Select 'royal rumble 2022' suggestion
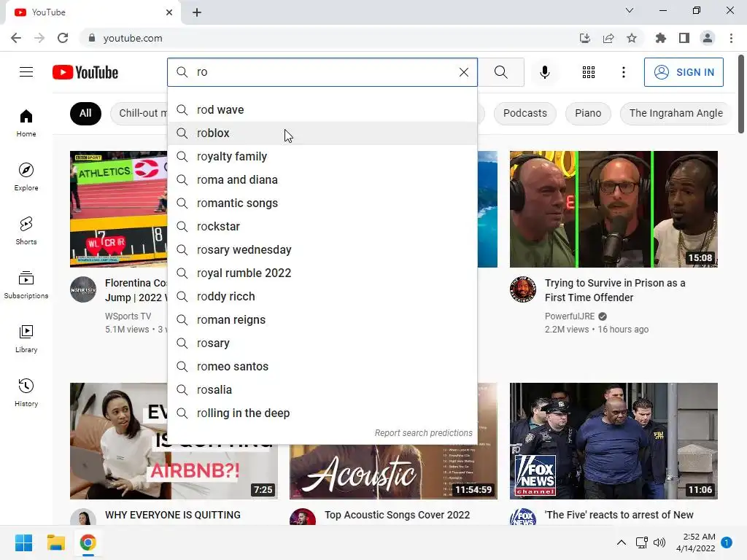This screenshot has height=560, width=747. (x=322, y=273)
